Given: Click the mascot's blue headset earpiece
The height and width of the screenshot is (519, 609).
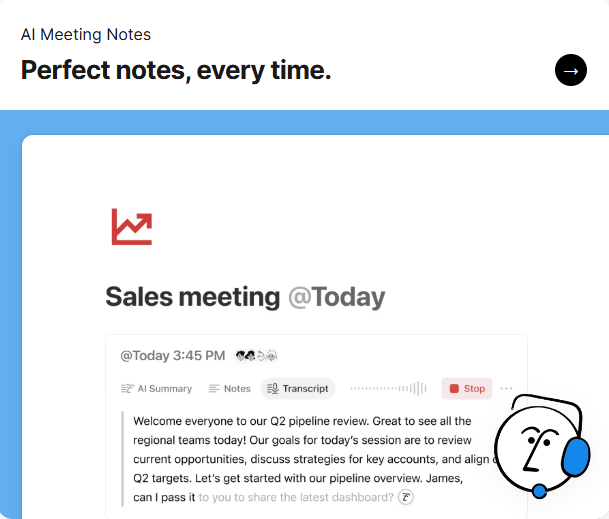Looking at the screenshot, I should [576, 457].
